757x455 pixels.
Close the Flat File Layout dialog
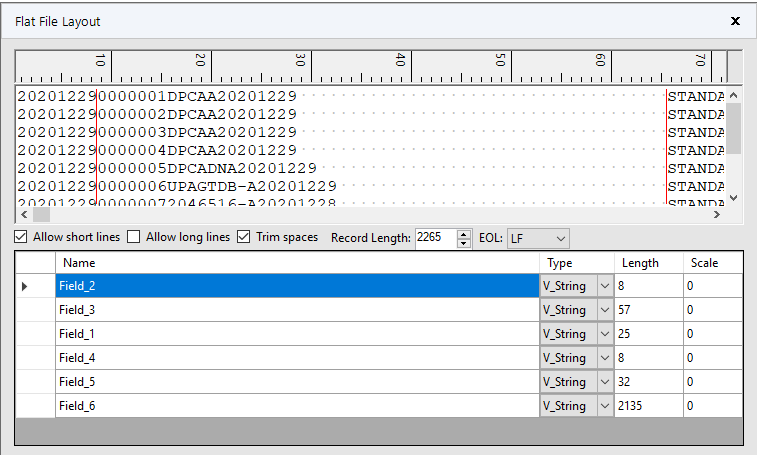(735, 21)
